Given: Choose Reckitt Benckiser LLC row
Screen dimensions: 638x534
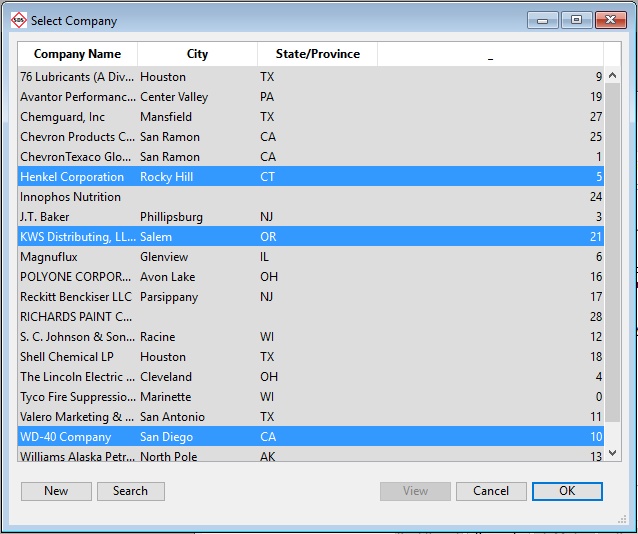Looking at the screenshot, I should 76,297.
